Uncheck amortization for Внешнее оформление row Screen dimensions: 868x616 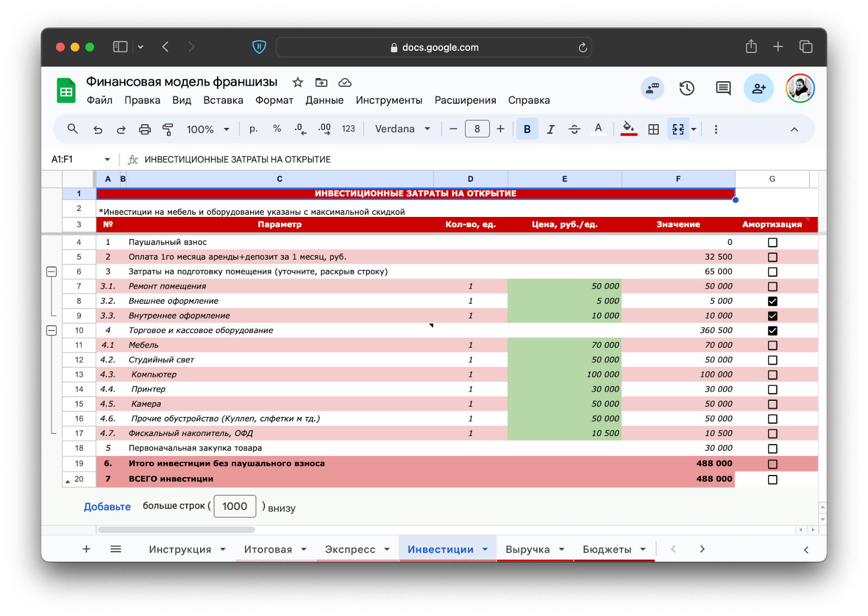(773, 301)
